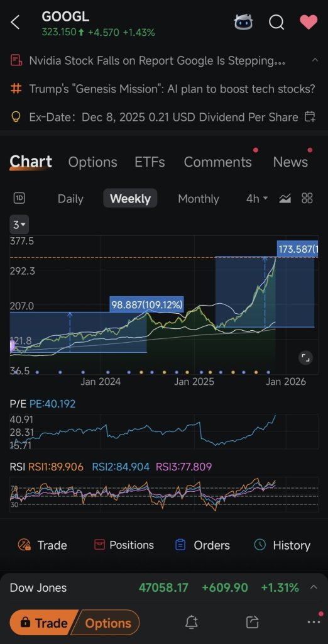Tap the back arrow next to GOOGL
The height and width of the screenshot is (644, 328).
coord(15,22)
